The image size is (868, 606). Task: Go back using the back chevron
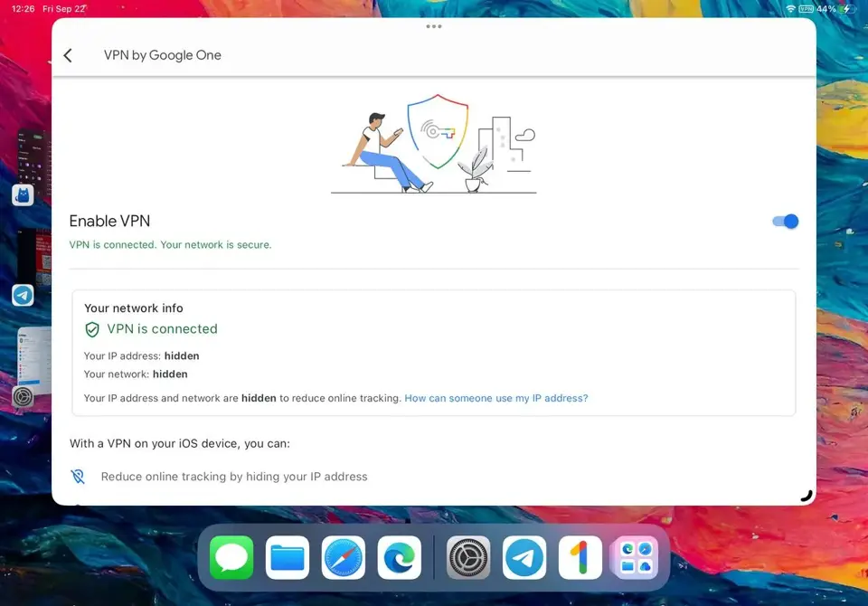[x=68, y=55]
